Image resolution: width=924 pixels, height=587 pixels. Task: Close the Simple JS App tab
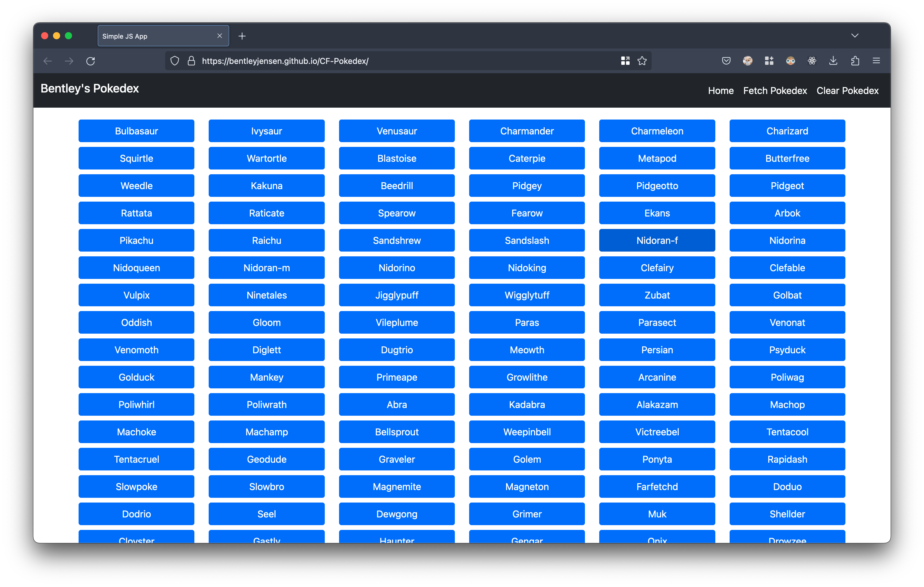(x=219, y=36)
